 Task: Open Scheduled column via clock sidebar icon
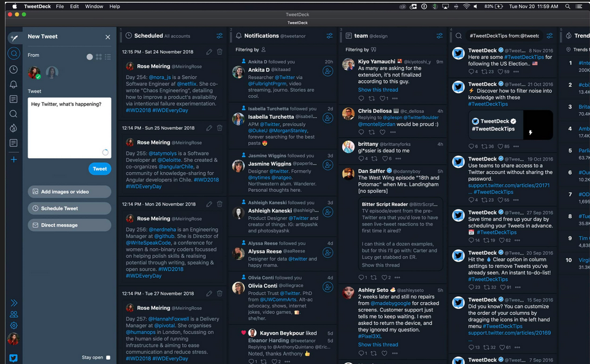click(13, 70)
